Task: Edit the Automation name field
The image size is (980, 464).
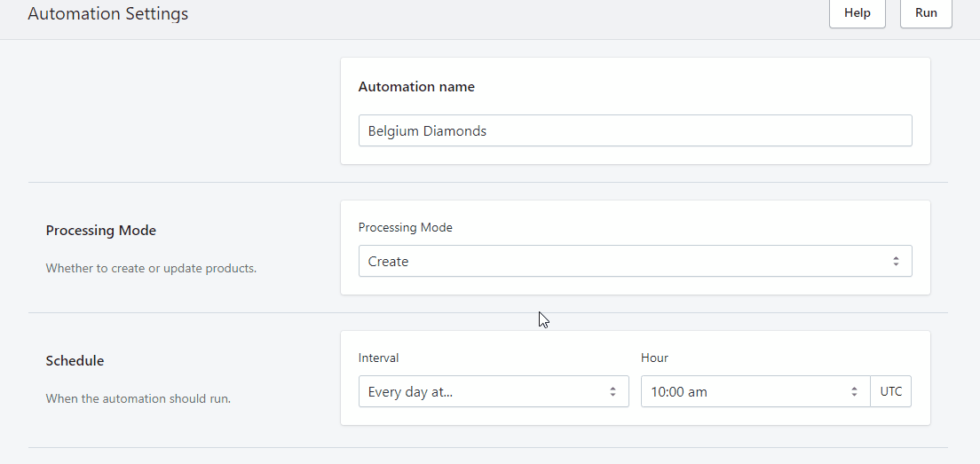Action: 635,130
